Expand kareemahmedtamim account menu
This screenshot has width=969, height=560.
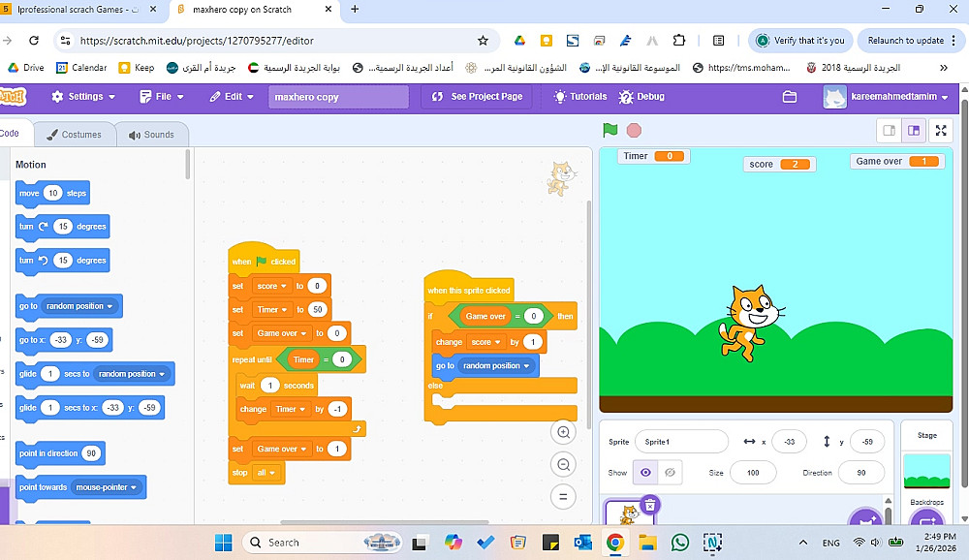click(x=886, y=97)
